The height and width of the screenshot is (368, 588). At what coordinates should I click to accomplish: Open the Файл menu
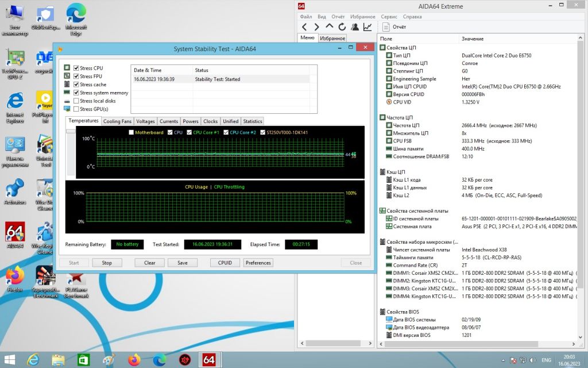click(306, 17)
